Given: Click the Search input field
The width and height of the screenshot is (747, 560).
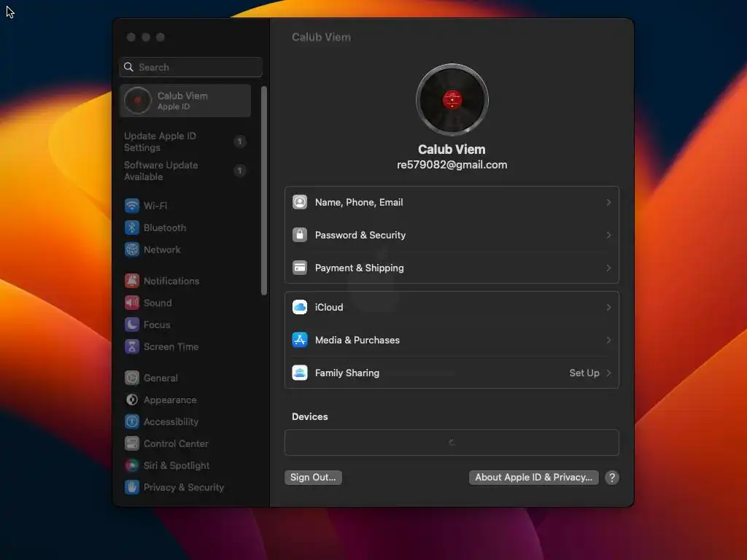Looking at the screenshot, I should pos(190,67).
